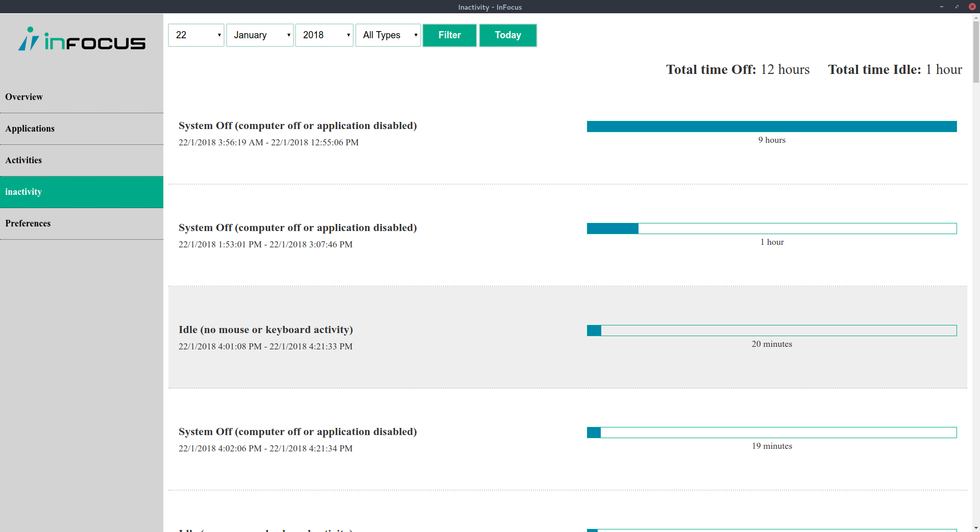Open the All Types filter dropdown
Screen dimensions: 980x532
[388, 35]
